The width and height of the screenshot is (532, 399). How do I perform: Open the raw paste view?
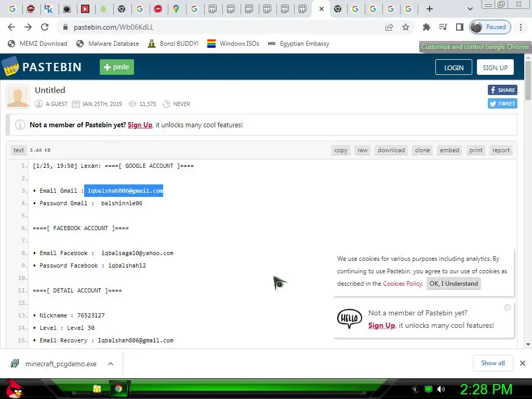pyautogui.click(x=362, y=150)
